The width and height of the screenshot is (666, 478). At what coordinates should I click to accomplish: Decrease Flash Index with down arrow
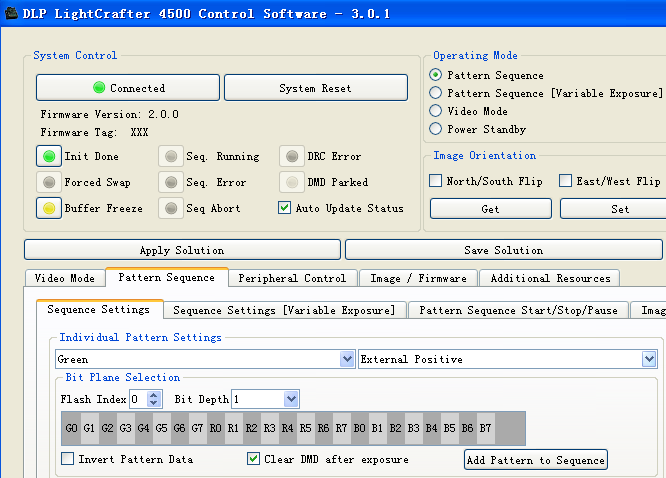tap(154, 403)
